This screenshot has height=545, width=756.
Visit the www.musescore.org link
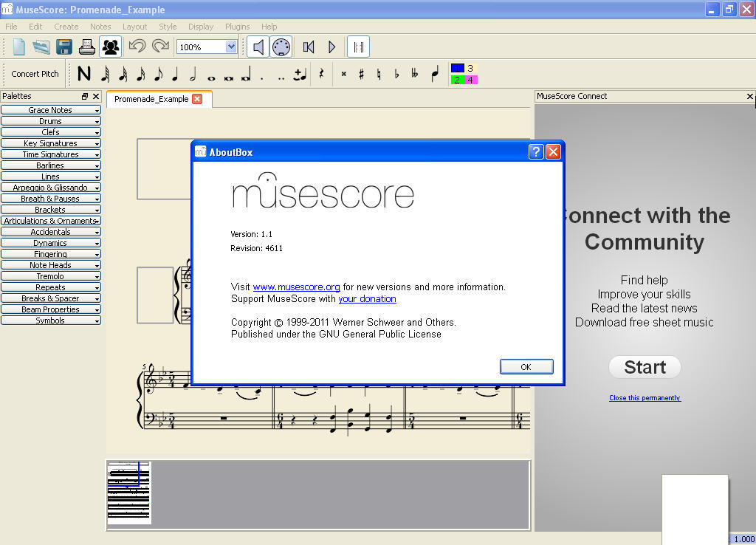pyautogui.click(x=296, y=287)
